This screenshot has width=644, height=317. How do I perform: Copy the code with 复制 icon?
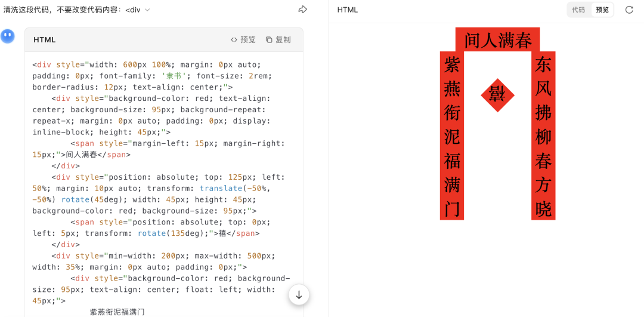click(278, 40)
